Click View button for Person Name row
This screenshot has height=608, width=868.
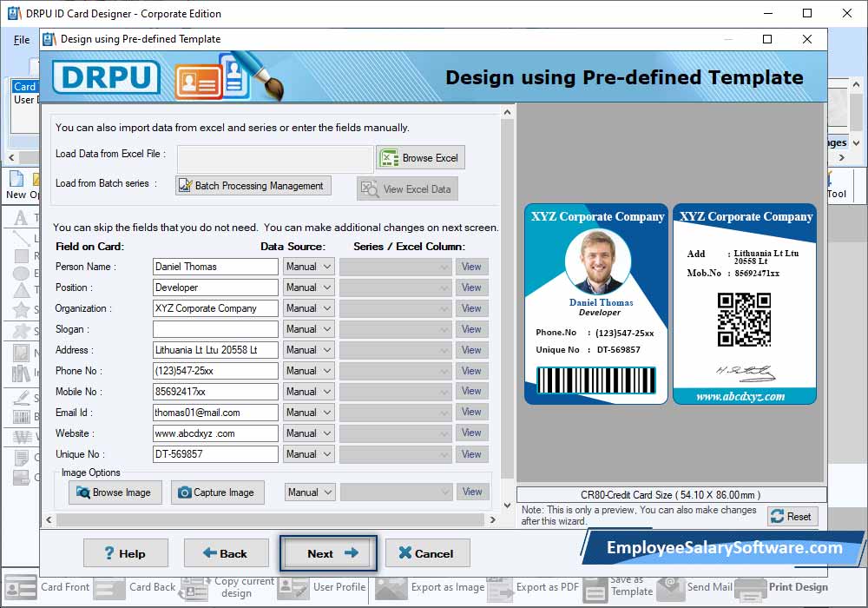471,267
